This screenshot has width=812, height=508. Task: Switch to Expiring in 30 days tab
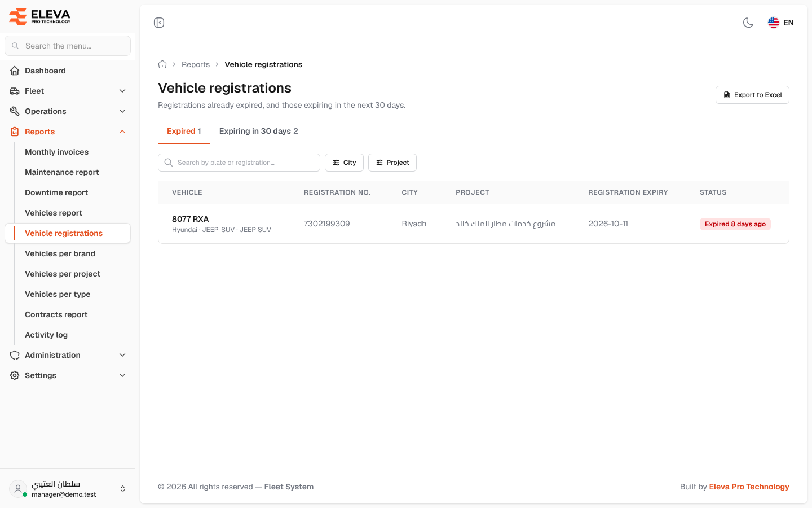click(x=258, y=131)
